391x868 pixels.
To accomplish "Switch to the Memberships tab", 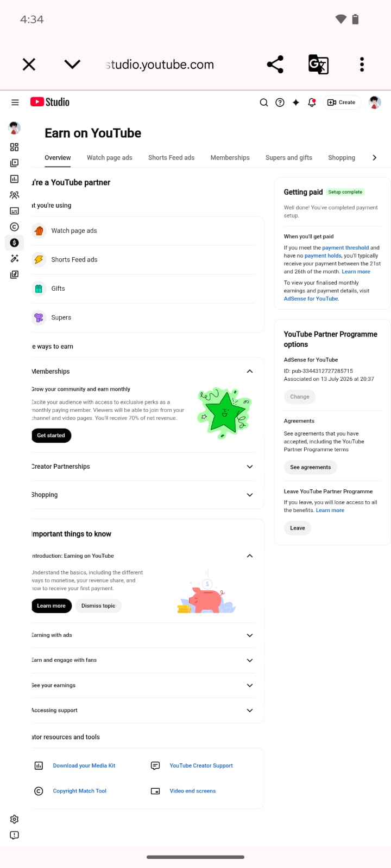I will (x=230, y=158).
